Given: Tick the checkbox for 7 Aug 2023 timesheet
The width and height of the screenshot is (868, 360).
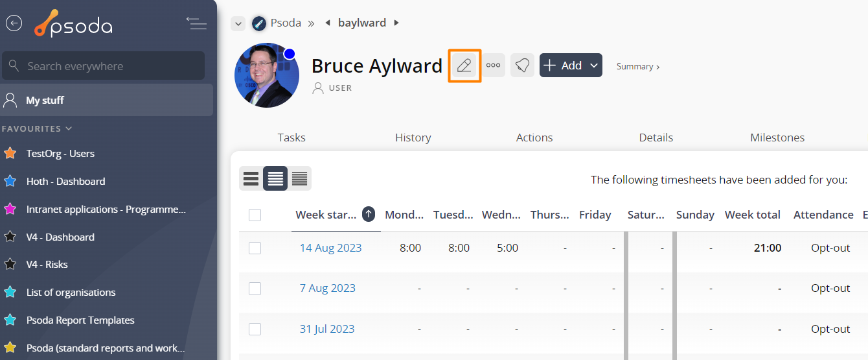Looking at the screenshot, I should tap(255, 289).
